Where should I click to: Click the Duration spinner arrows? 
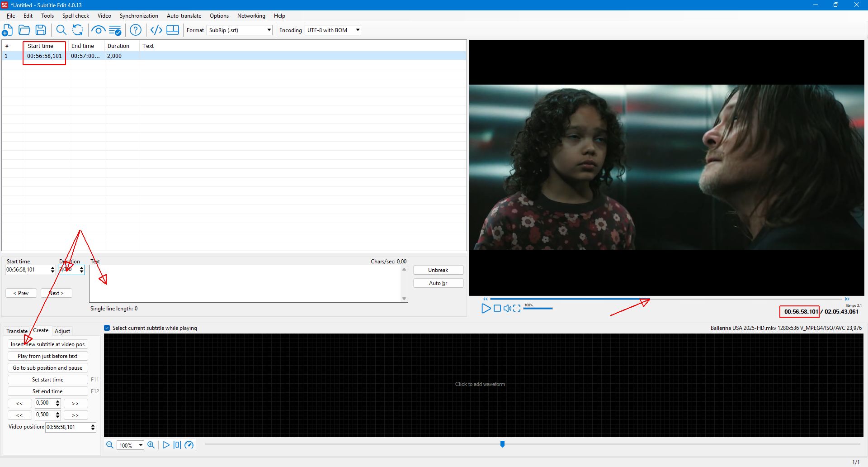pyautogui.click(x=81, y=270)
